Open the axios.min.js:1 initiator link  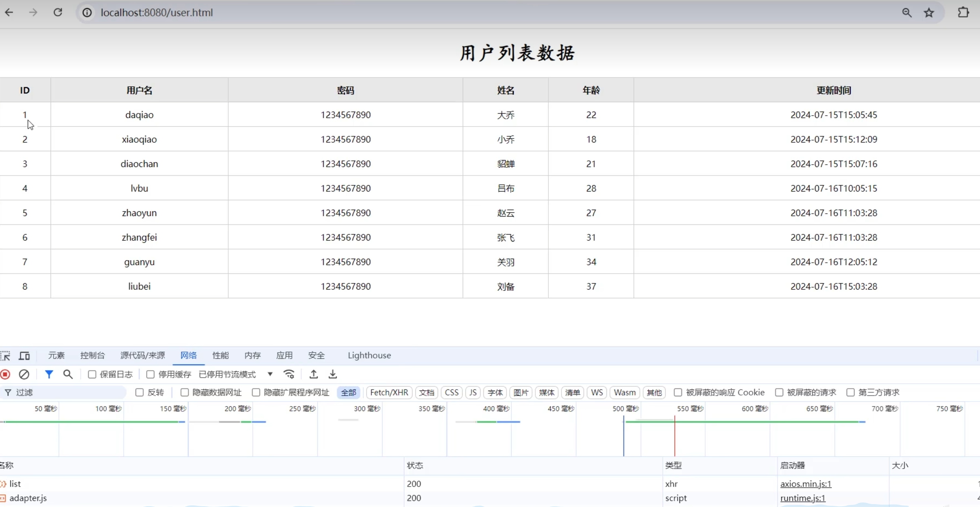[806, 484]
